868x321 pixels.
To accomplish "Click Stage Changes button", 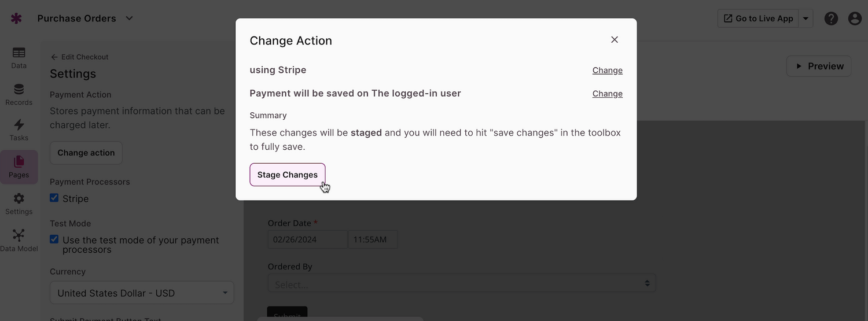I will (x=288, y=175).
